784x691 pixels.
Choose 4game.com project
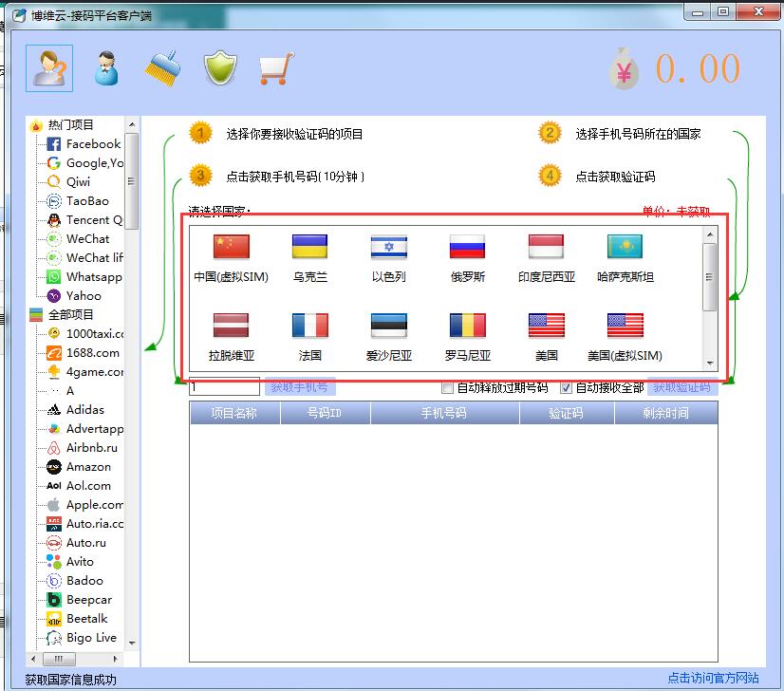85,371
